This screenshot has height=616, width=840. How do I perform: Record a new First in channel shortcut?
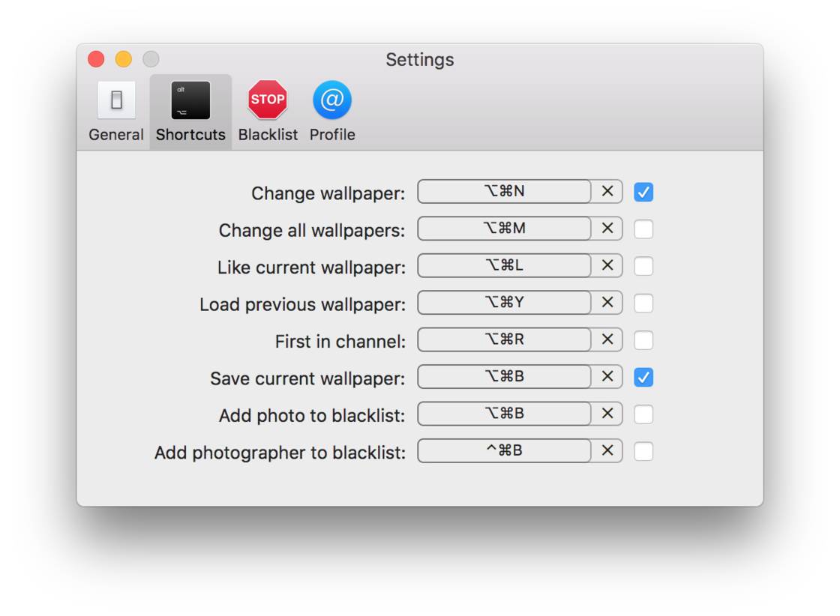pyautogui.click(x=504, y=339)
